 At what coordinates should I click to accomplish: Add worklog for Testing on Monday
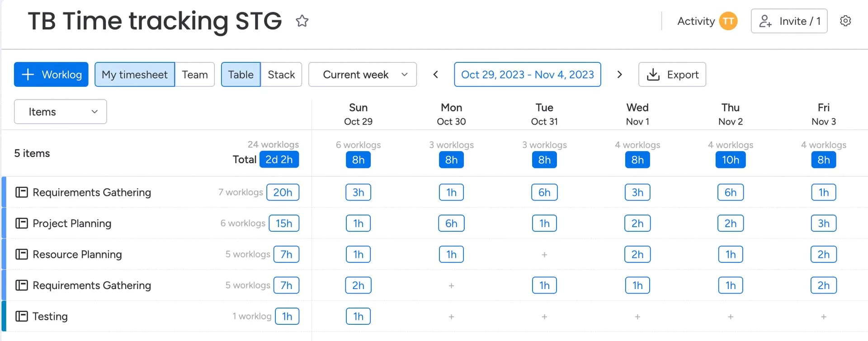(x=451, y=317)
